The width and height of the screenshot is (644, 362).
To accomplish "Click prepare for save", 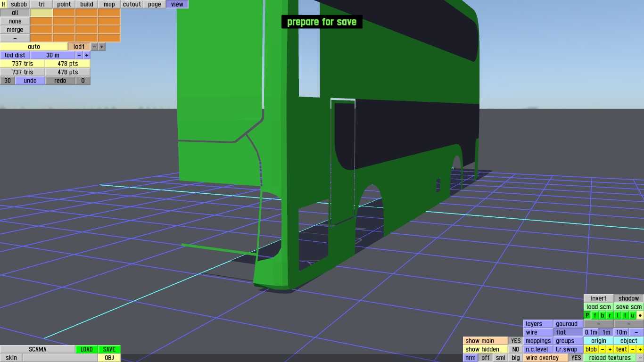I will (x=322, y=22).
